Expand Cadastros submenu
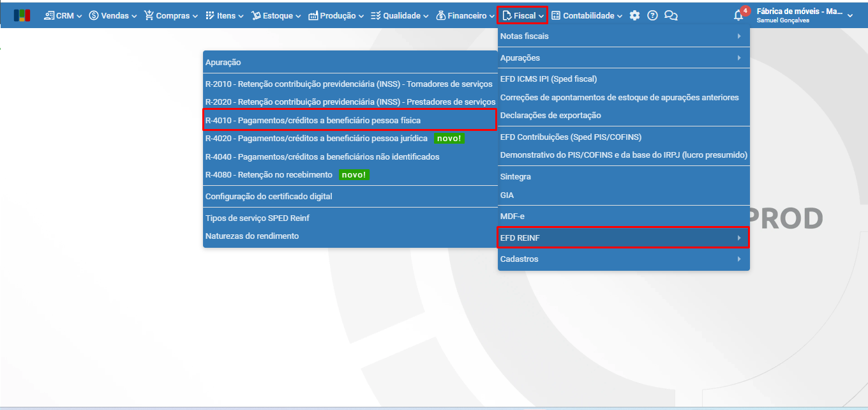The image size is (868, 410). pos(624,259)
